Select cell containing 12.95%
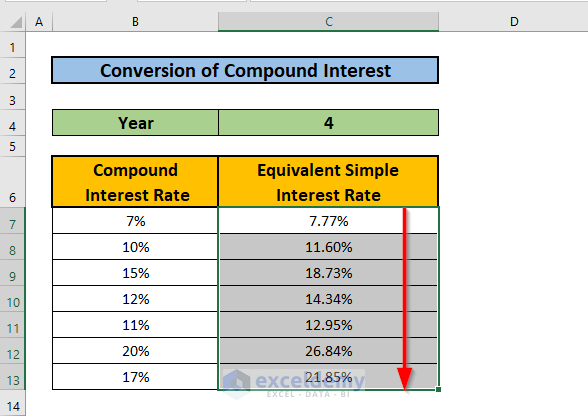The height and width of the screenshot is (416, 588). (x=328, y=325)
